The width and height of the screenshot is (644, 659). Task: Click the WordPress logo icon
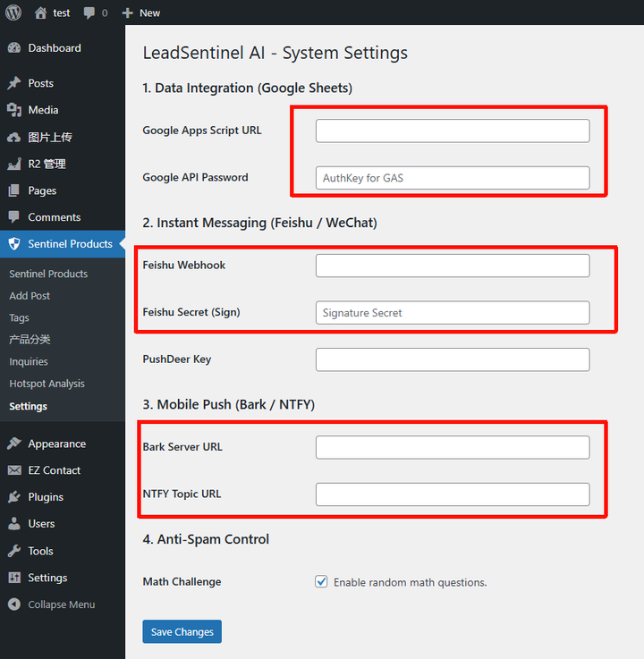click(13, 13)
